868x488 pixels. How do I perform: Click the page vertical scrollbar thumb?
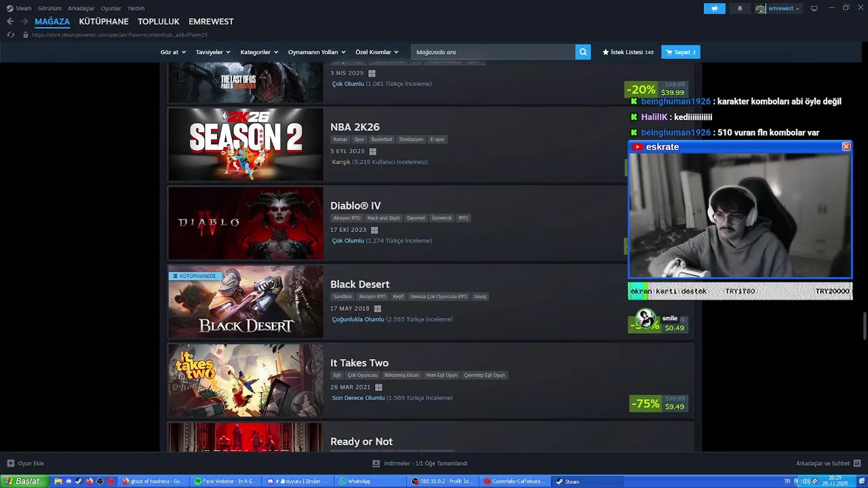865,326
